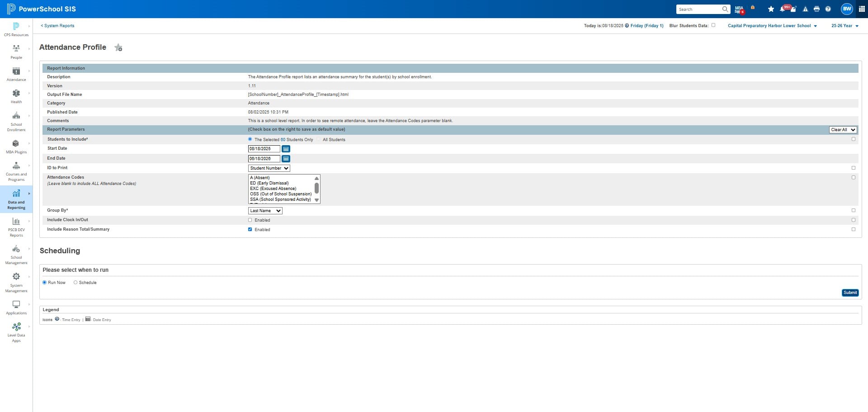Click the 60 selected students link
This screenshot has width=868, height=412.
click(283, 140)
